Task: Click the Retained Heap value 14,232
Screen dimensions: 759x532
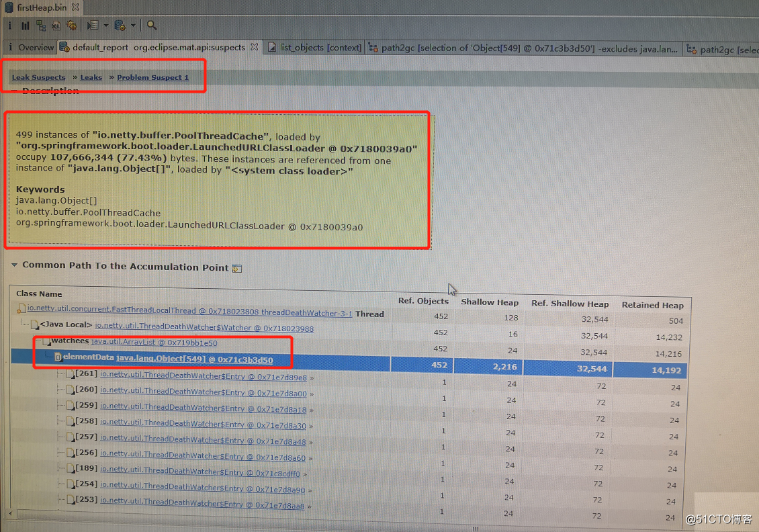Action: pyautogui.click(x=669, y=337)
